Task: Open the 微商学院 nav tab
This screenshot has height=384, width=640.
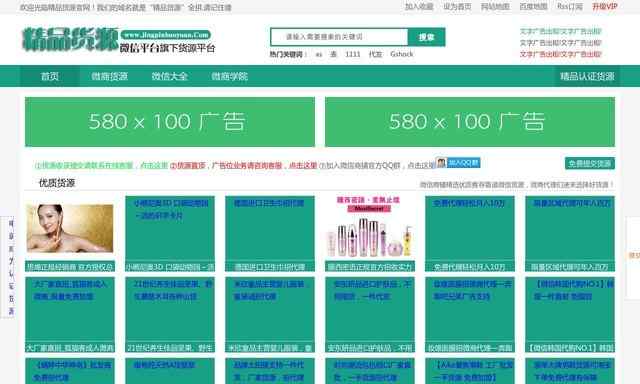Action: tap(229, 76)
